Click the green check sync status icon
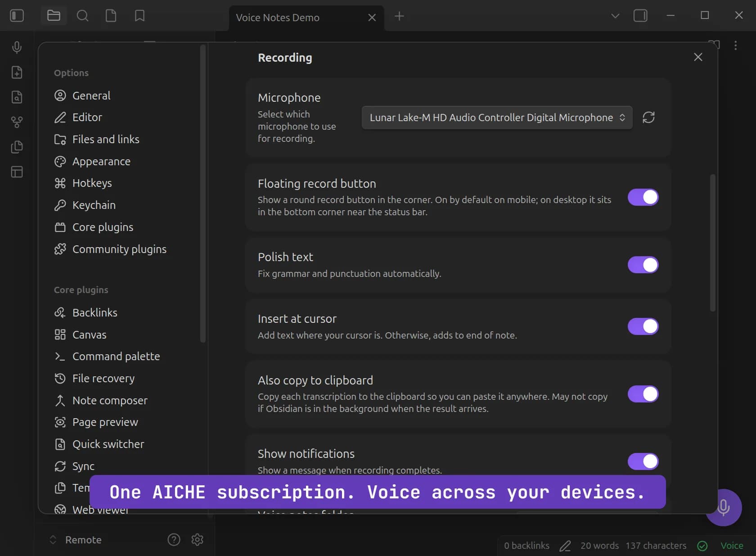Image resolution: width=756 pixels, height=556 pixels. click(702, 546)
